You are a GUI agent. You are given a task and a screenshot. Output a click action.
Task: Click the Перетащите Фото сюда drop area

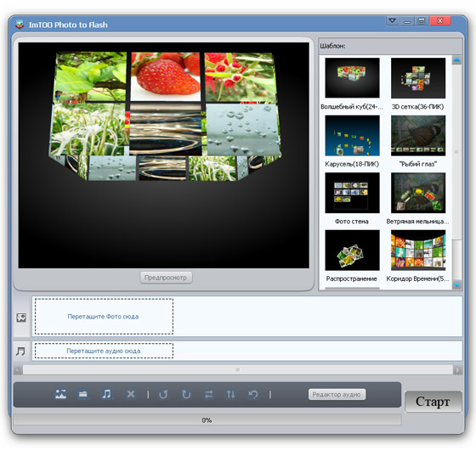[x=104, y=316]
